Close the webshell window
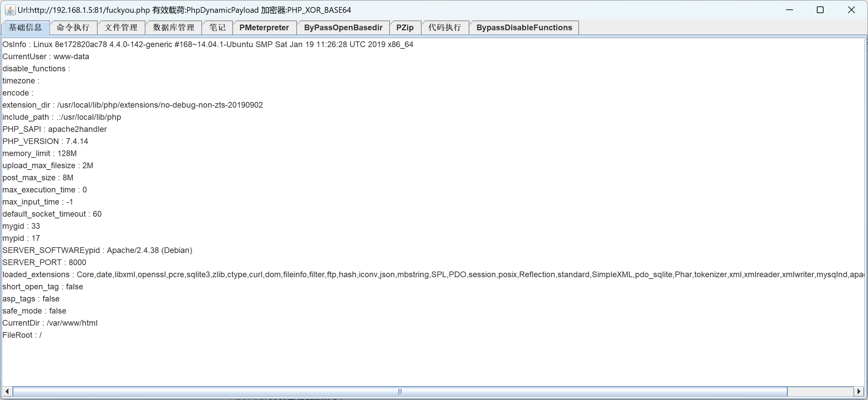The height and width of the screenshot is (400, 868). (x=851, y=10)
